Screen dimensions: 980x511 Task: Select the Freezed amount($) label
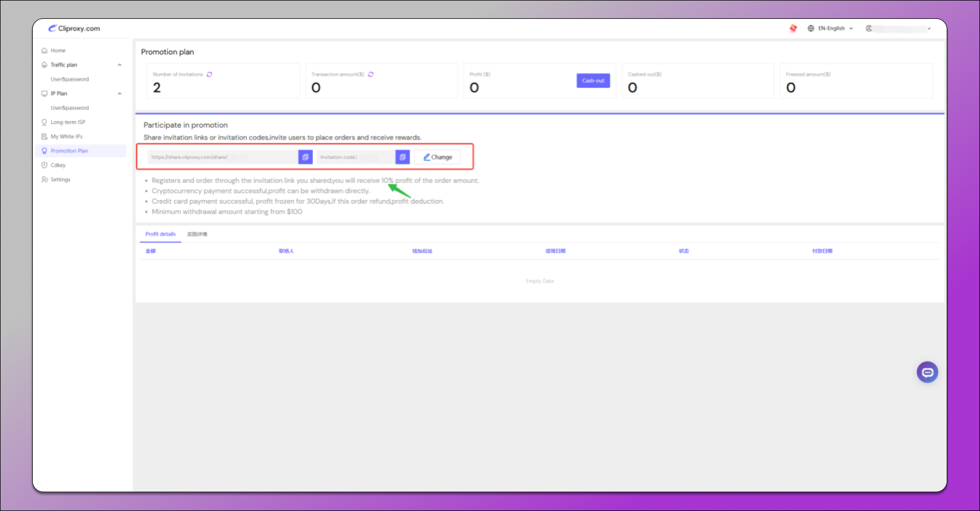click(x=808, y=74)
